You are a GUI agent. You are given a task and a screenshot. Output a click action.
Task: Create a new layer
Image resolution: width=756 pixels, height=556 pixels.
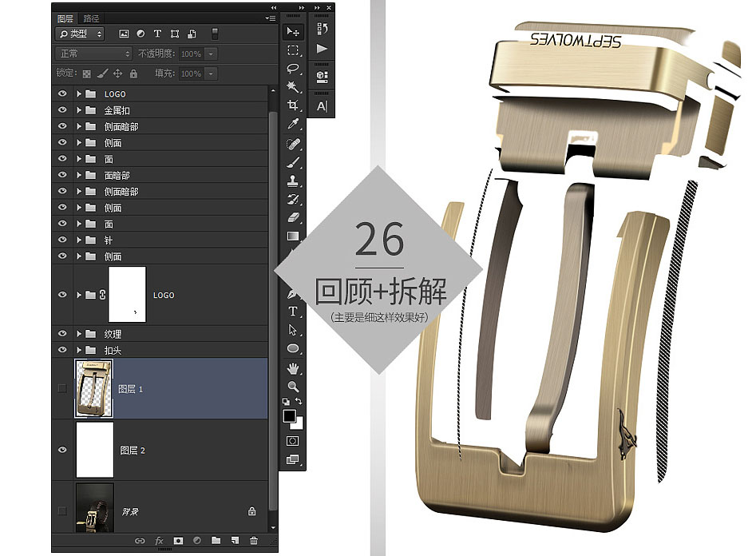235,541
